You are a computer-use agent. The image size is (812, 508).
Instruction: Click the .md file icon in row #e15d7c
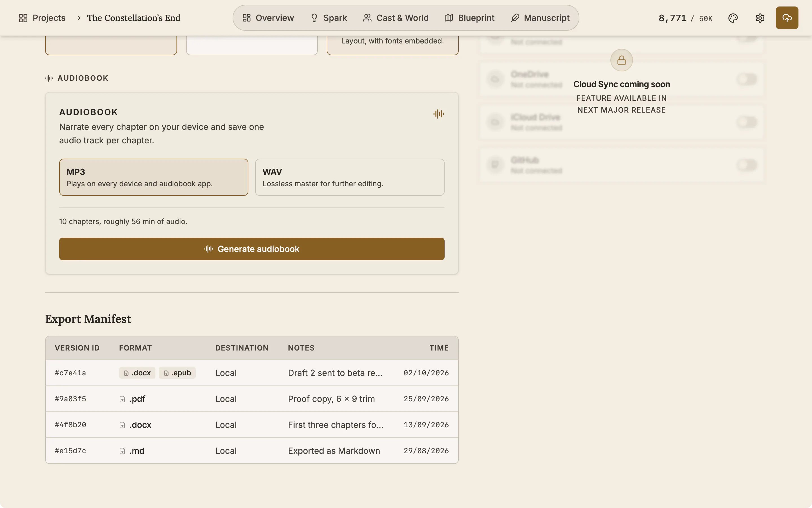122,451
